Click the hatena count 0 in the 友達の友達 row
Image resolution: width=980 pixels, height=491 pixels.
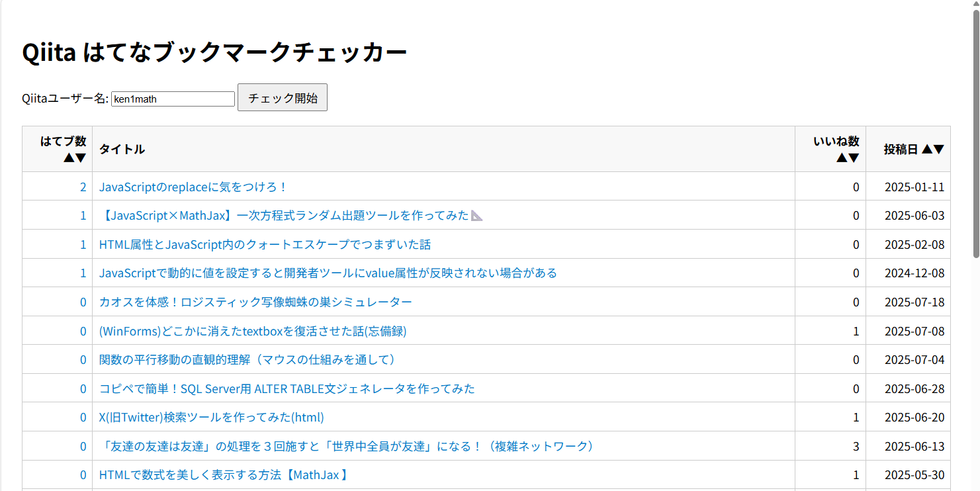point(83,446)
